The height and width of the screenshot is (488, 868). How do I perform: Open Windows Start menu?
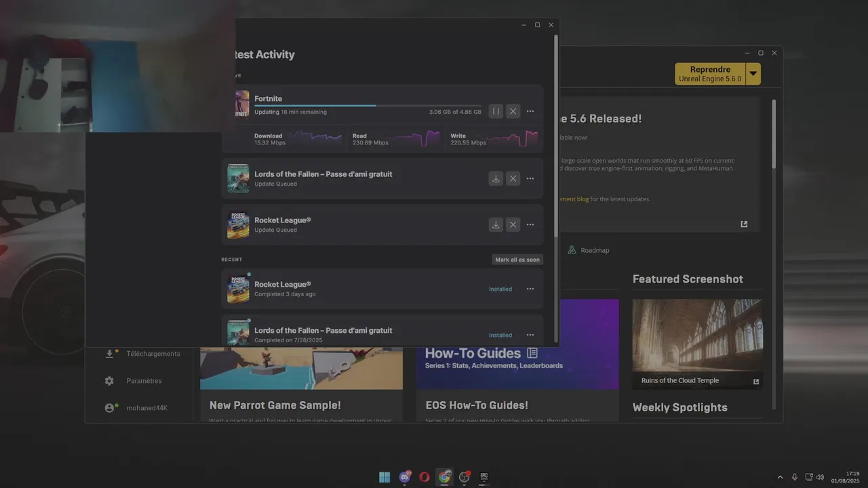tap(384, 477)
